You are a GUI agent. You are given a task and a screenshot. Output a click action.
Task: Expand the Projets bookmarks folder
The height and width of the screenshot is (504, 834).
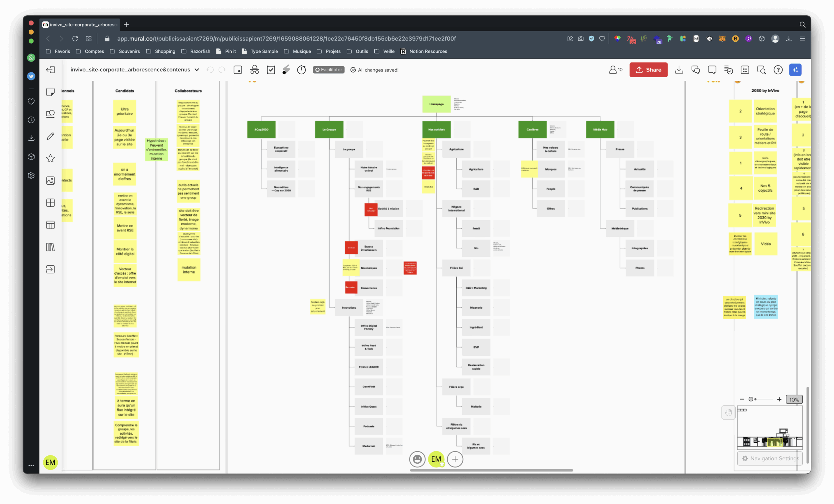tap(329, 51)
